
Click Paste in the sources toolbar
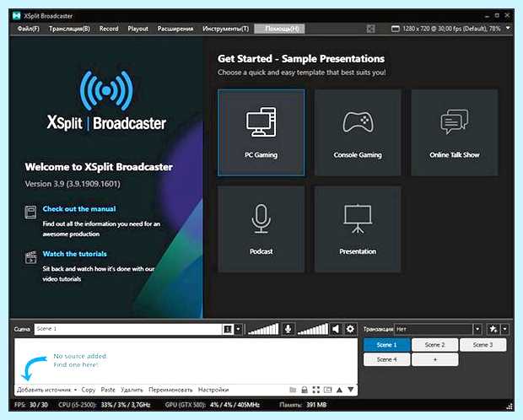click(108, 390)
